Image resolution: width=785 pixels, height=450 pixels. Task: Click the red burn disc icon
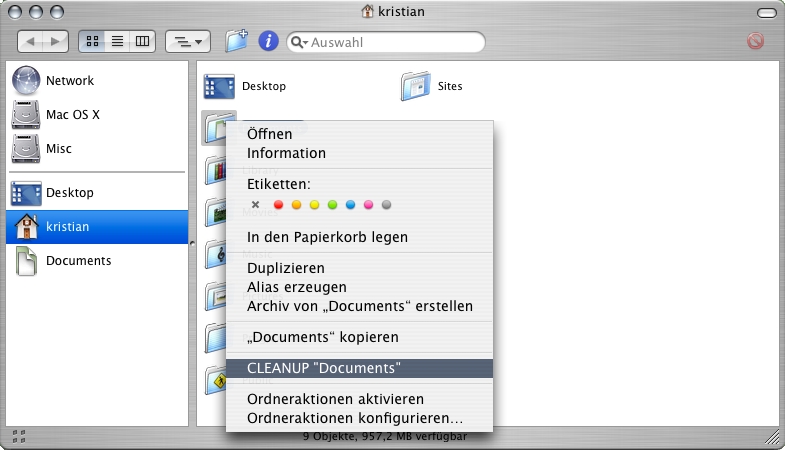click(x=755, y=41)
